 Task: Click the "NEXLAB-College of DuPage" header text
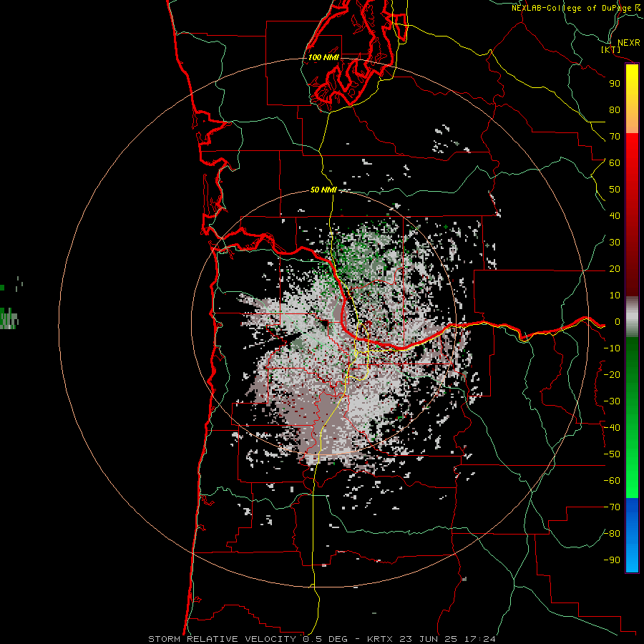click(x=571, y=8)
